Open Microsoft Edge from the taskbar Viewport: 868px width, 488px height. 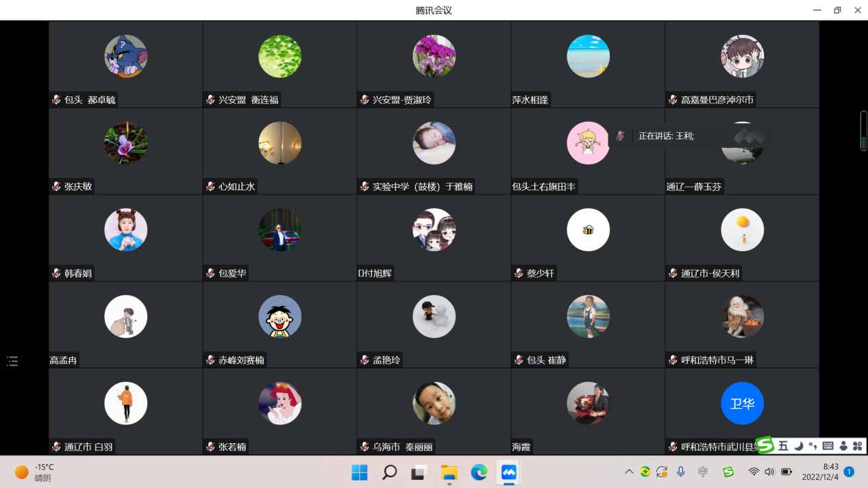[479, 472]
